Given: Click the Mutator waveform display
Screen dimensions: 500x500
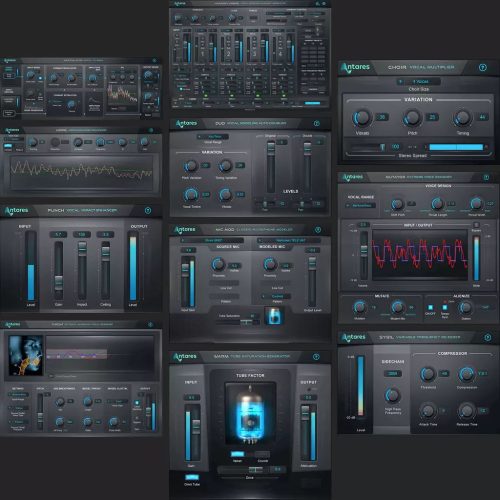Looking at the screenshot, I should click(x=420, y=255).
